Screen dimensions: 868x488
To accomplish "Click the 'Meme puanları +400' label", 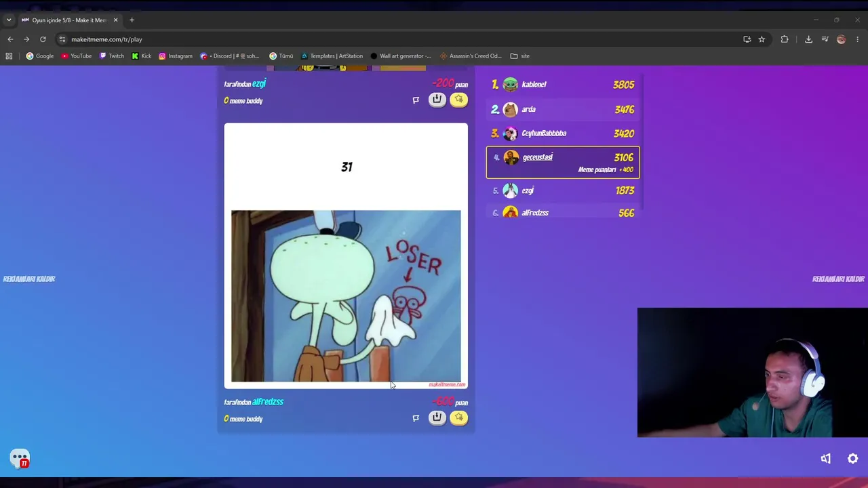I will [x=606, y=169].
